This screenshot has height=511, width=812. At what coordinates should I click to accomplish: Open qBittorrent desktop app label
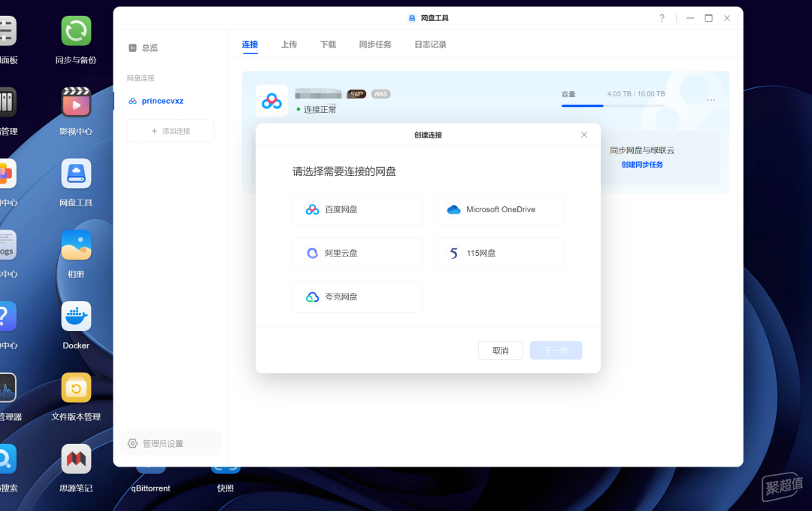coord(150,488)
